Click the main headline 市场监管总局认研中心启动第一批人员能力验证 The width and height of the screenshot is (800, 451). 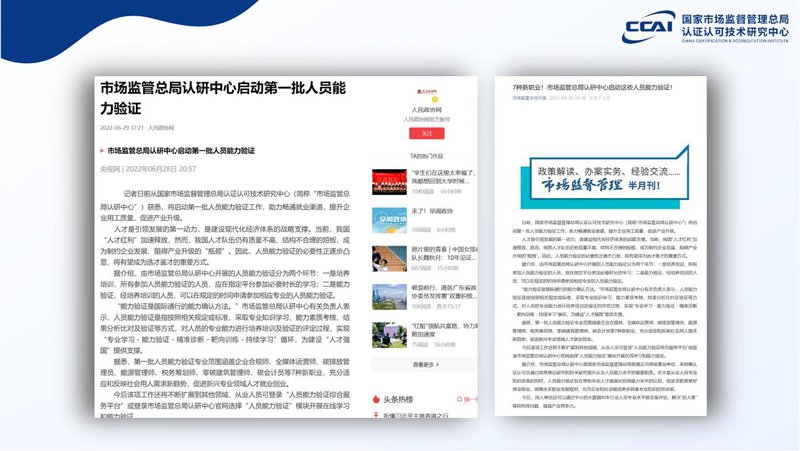(x=223, y=98)
